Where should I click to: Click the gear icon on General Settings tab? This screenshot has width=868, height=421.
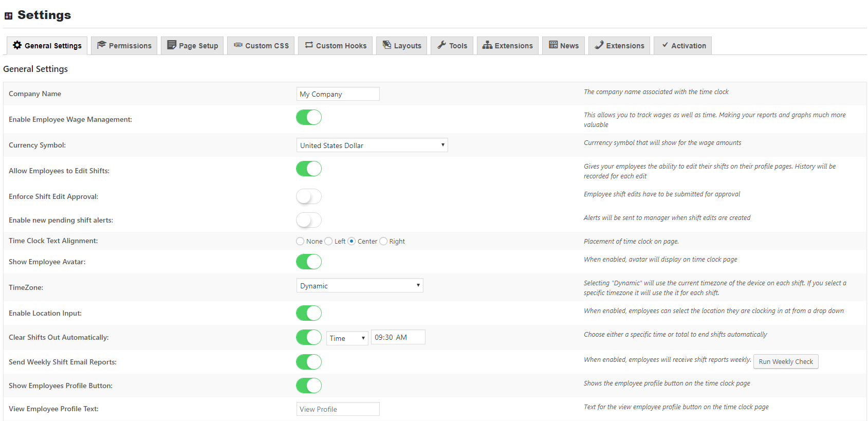click(17, 45)
